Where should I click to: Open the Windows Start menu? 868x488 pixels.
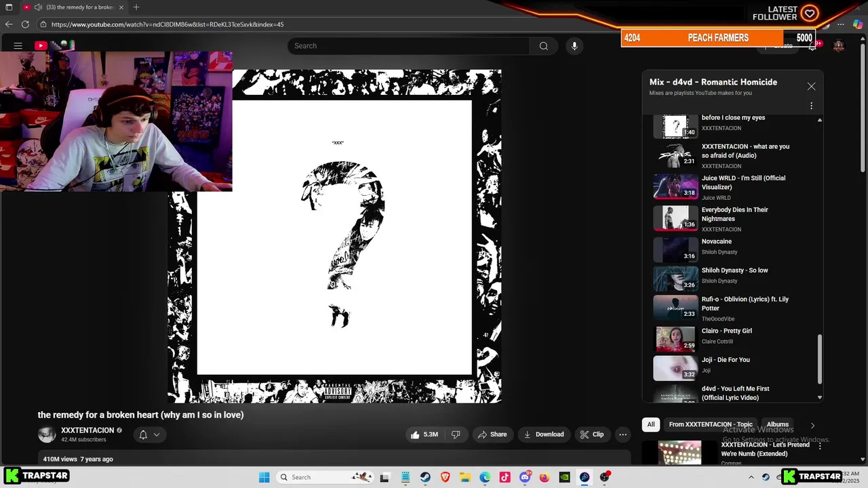tap(264, 477)
